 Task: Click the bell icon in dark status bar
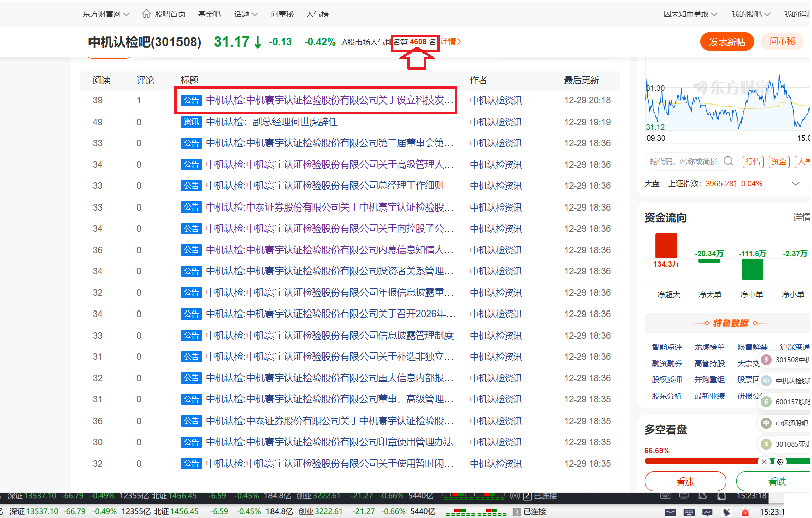tap(721, 496)
